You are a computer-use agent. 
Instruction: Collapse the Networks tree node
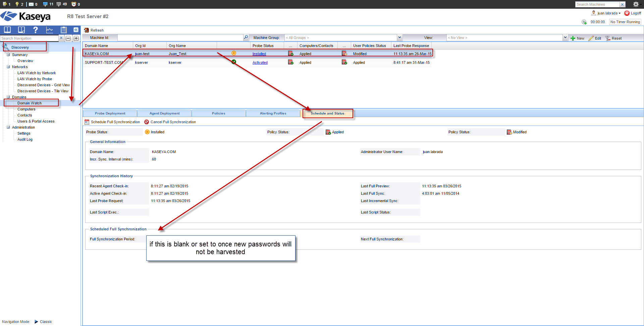[8, 67]
